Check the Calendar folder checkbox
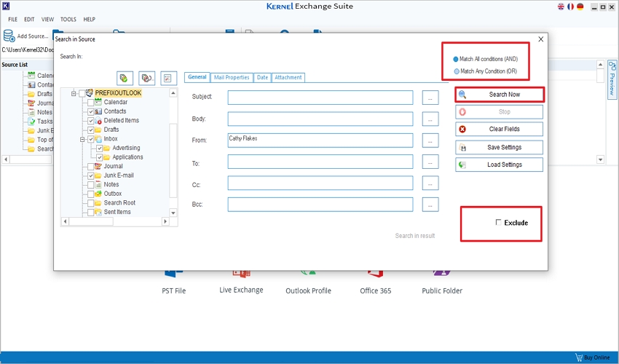Screen dimensions: 619x364 (91, 102)
